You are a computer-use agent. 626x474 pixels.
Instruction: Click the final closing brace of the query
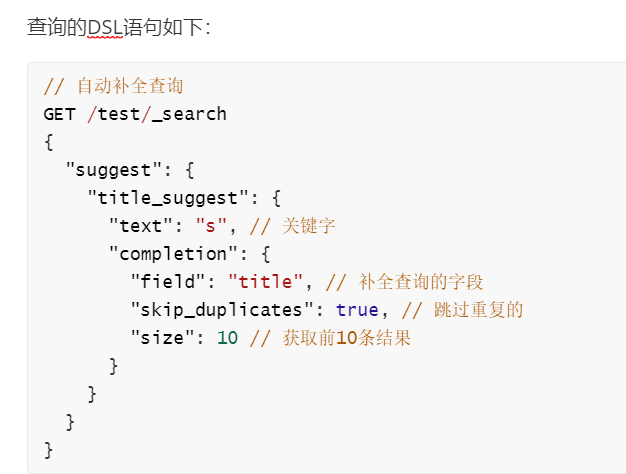click(x=48, y=450)
